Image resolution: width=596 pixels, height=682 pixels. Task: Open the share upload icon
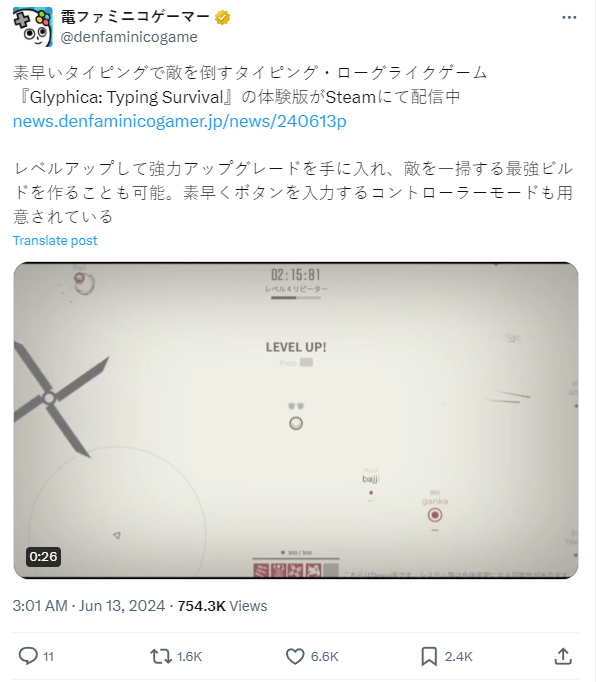[563, 656]
